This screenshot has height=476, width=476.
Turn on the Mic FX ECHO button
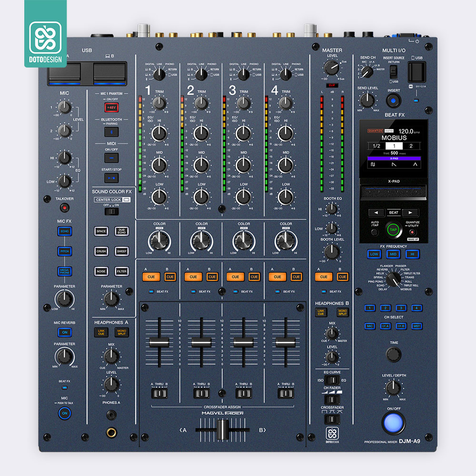coord(65,231)
